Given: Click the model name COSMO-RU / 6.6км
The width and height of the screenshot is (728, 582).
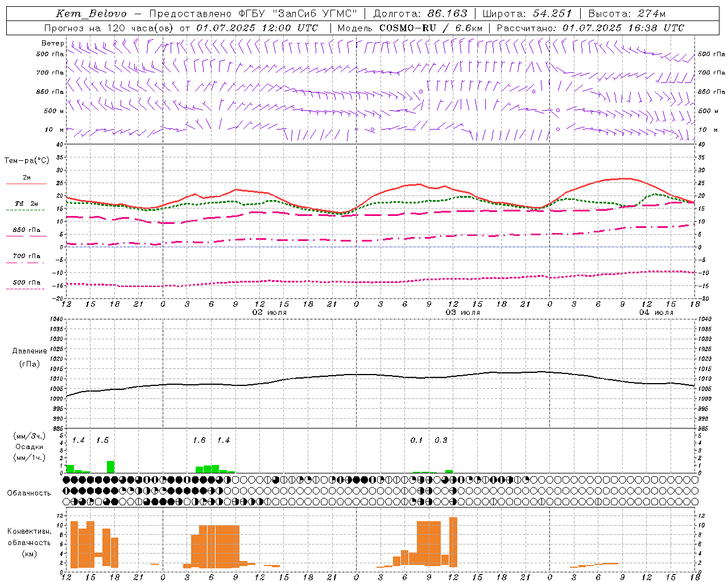Looking at the screenshot, I should pyautogui.click(x=431, y=28).
